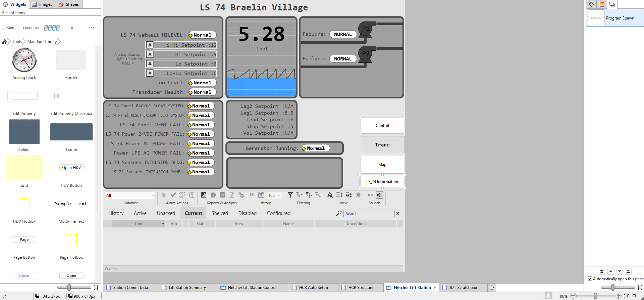Click the alarm list search magnifier icon

pyautogui.click(x=339, y=213)
